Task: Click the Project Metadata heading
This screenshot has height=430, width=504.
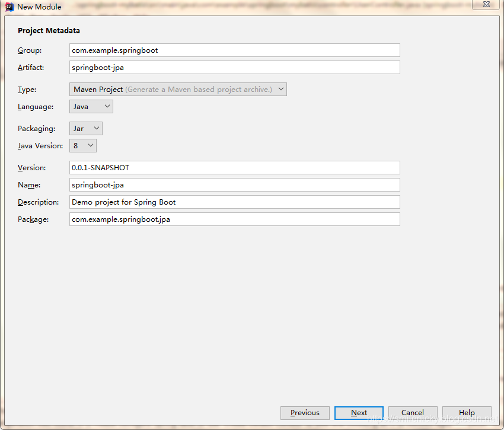Action: coord(49,31)
